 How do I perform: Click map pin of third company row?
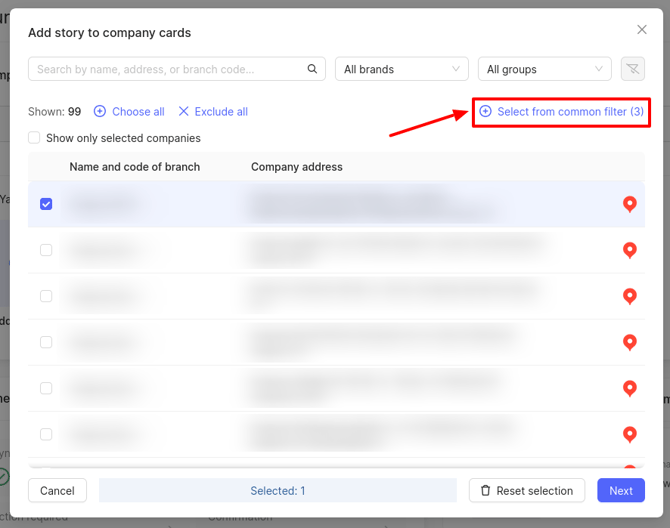point(630,296)
